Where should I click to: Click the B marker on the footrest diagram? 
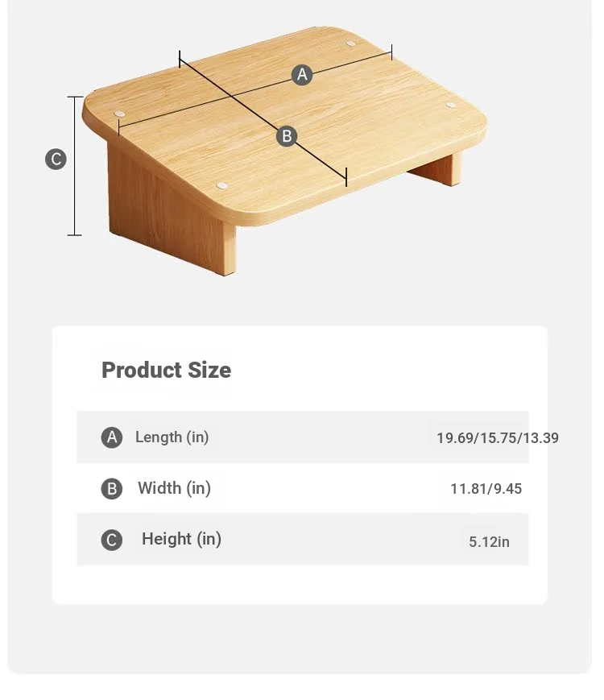coord(287,136)
